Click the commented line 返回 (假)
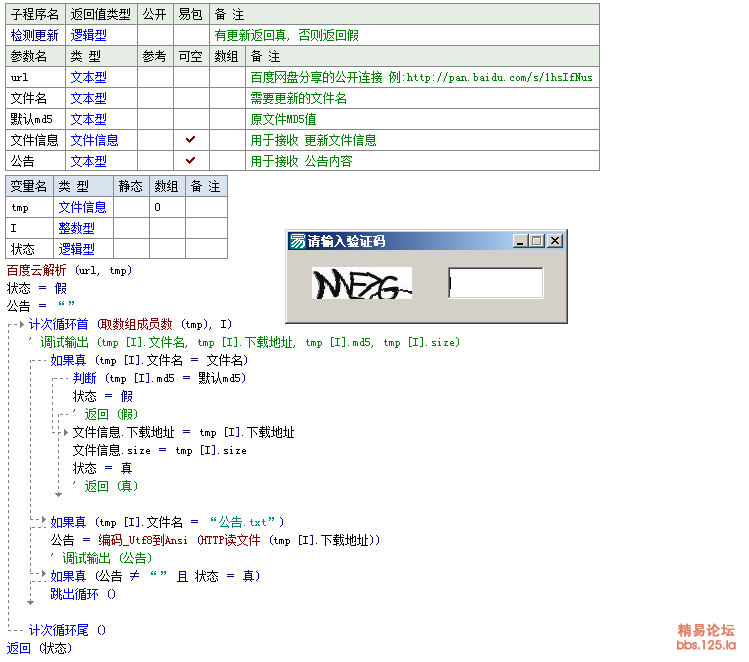The image size is (749, 662). (106, 414)
